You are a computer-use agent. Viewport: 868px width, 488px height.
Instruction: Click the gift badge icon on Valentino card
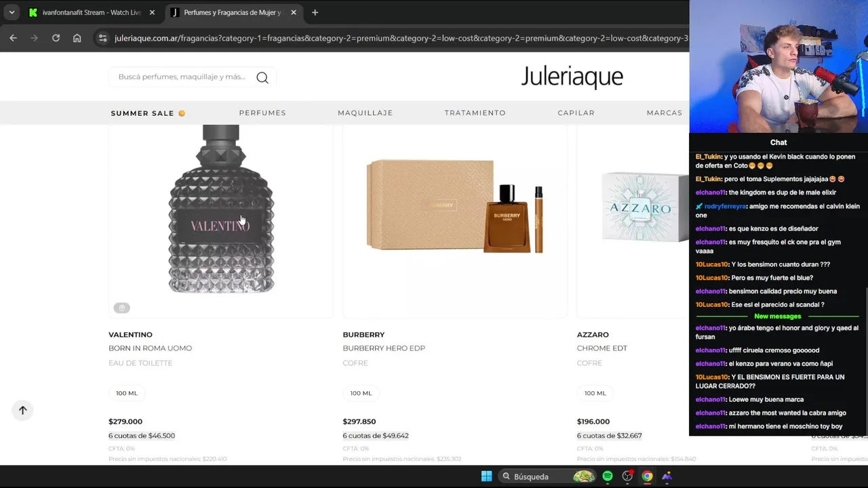pyautogui.click(x=121, y=308)
